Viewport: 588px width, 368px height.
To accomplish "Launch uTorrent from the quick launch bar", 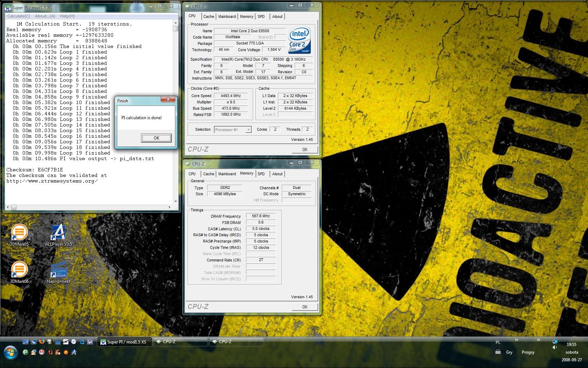I will click(x=26, y=352).
